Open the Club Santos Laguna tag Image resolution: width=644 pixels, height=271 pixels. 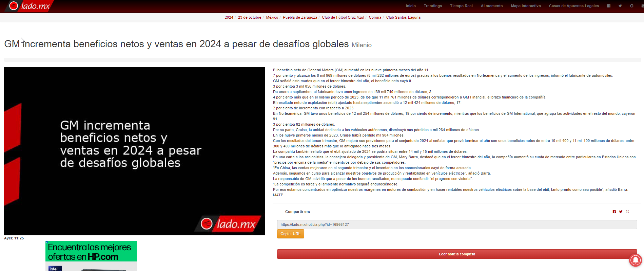coord(403,17)
